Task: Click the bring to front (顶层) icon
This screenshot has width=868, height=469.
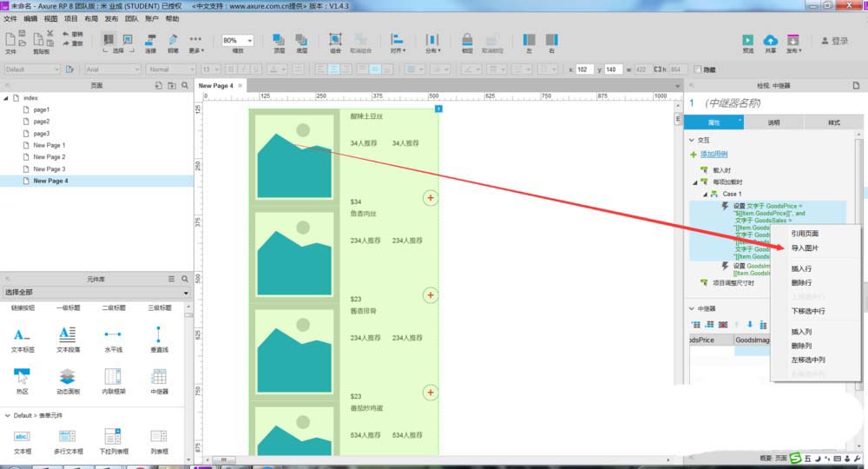Action: pyautogui.click(x=279, y=39)
